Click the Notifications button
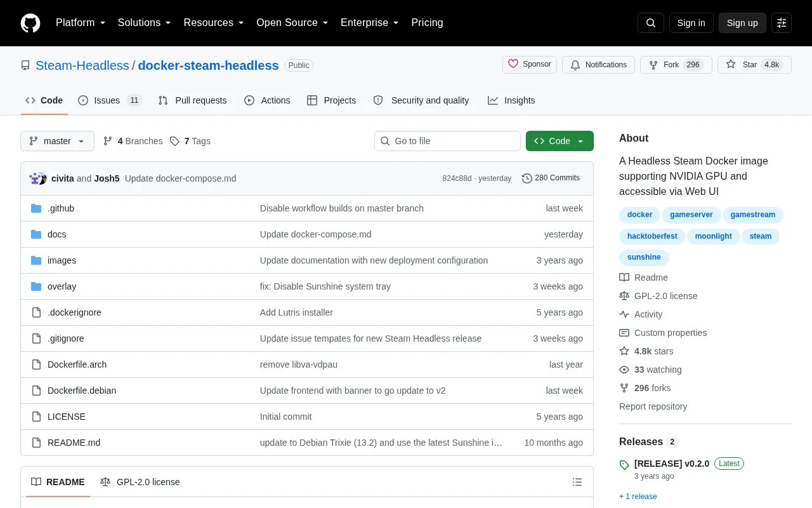The height and width of the screenshot is (508, 812). tap(598, 65)
